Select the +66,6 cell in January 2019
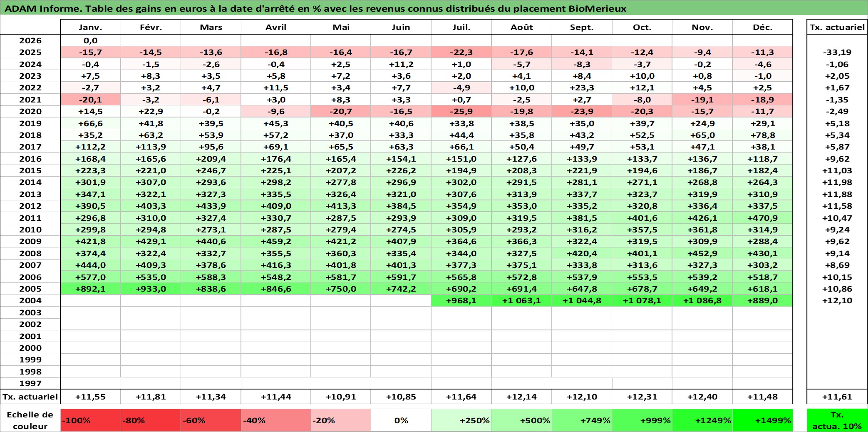The height and width of the screenshot is (432, 868). click(x=91, y=123)
